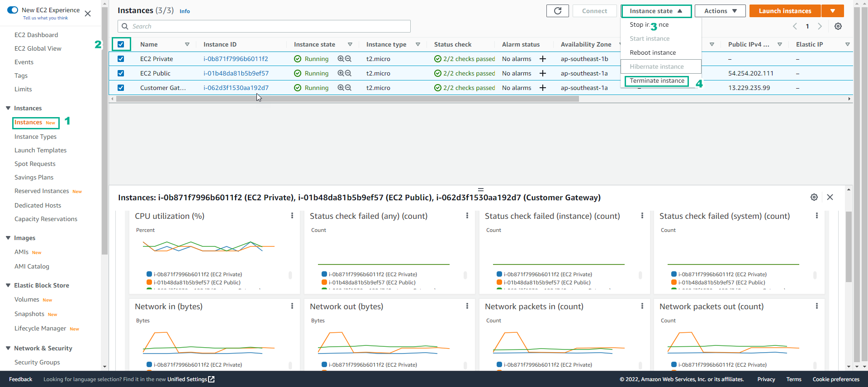
Task: Open Volumes in sidebar
Action: point(27,299)
